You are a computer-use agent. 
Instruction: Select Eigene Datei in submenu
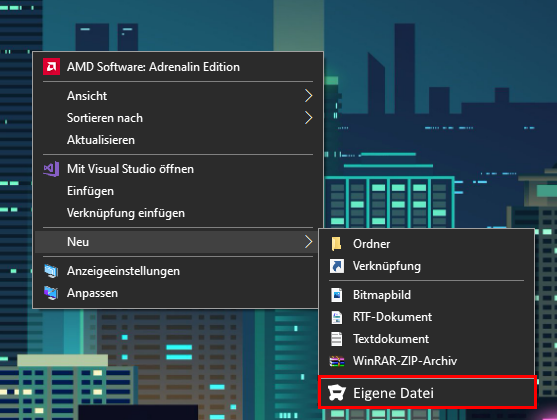pos(427,393)
